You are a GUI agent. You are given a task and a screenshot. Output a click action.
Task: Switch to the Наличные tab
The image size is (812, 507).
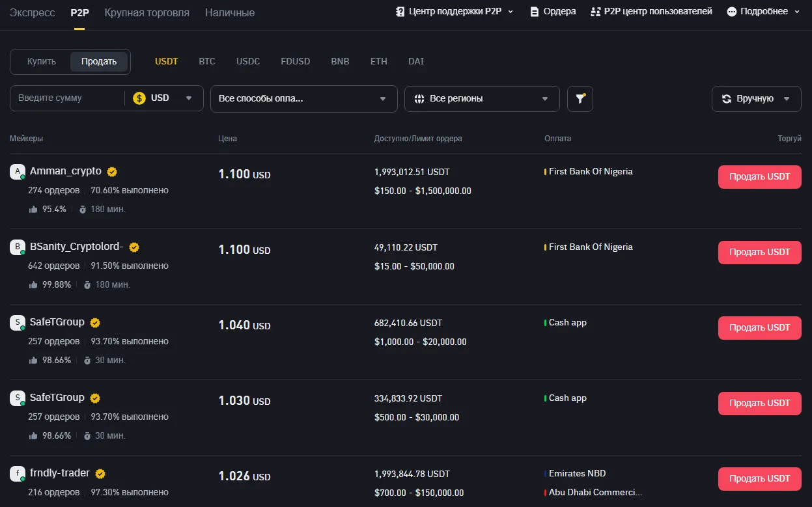coord(229,12)
